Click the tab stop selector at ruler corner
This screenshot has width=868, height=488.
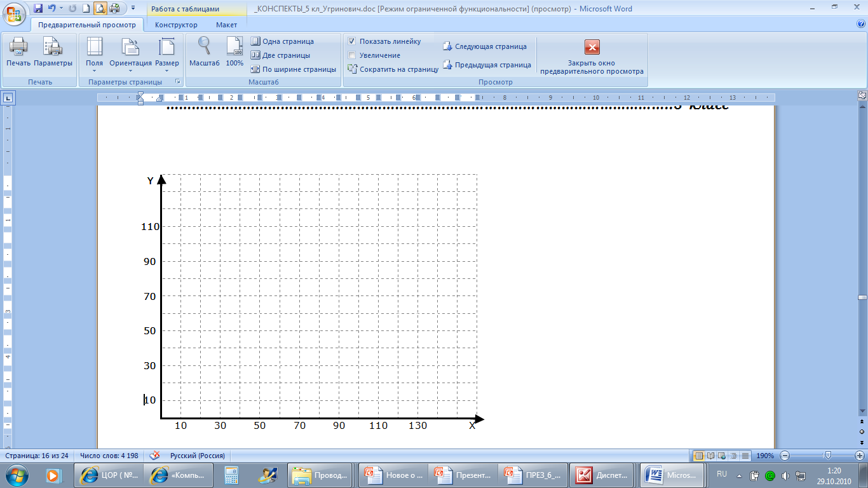pyautogui.click(x=8, y=98)
